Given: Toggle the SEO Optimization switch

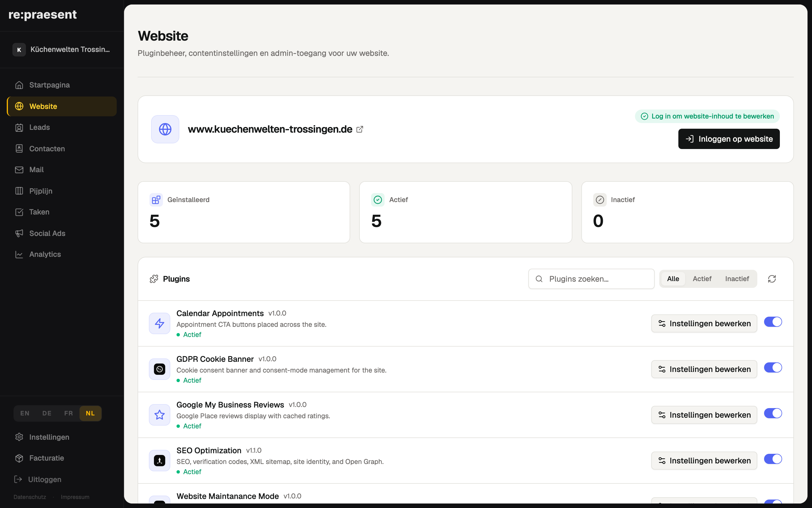Looking at the screenshot, I should (x=773, y=459).
